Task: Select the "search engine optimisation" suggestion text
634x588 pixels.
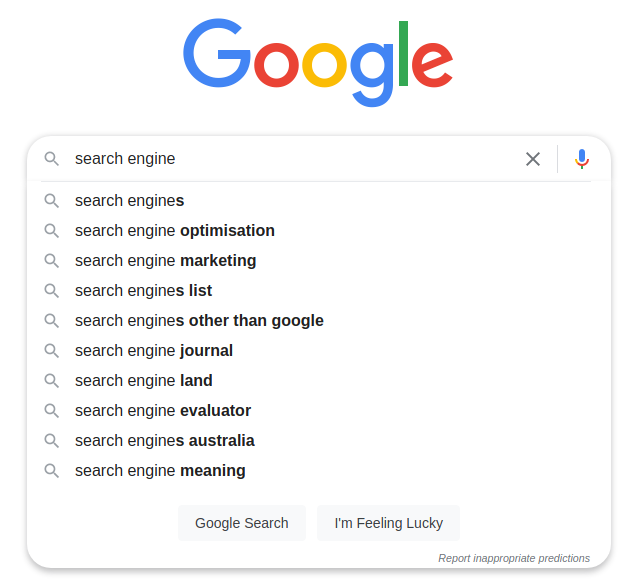Action: coord(174,231)
